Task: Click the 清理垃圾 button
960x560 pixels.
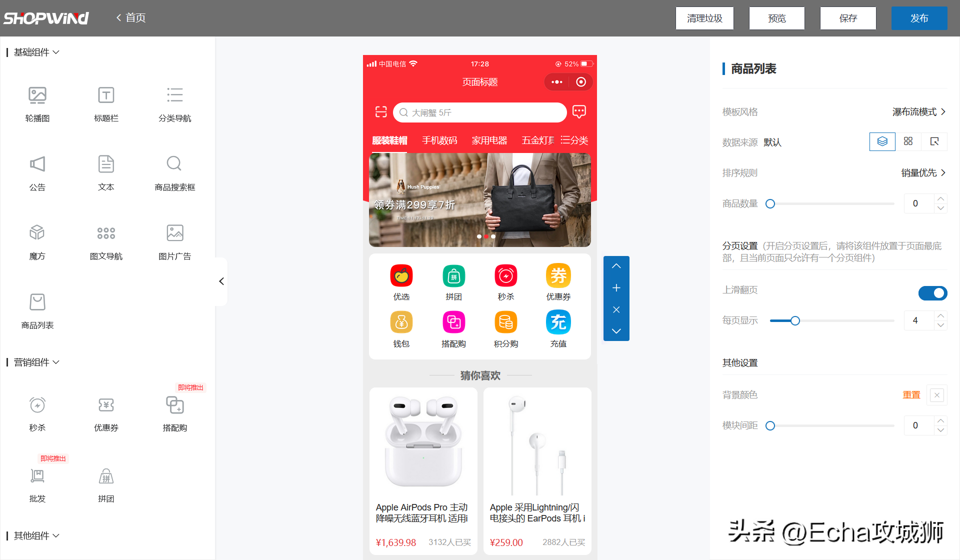Action: point(704,18)
